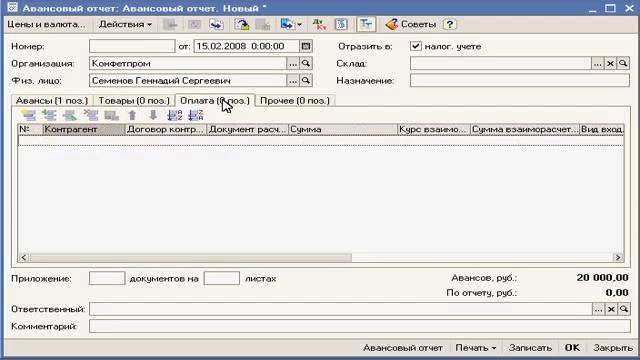This screenshot has height=360, width=640.
Task: Sort table ascending A-Z
Action: tap(175, 116)
